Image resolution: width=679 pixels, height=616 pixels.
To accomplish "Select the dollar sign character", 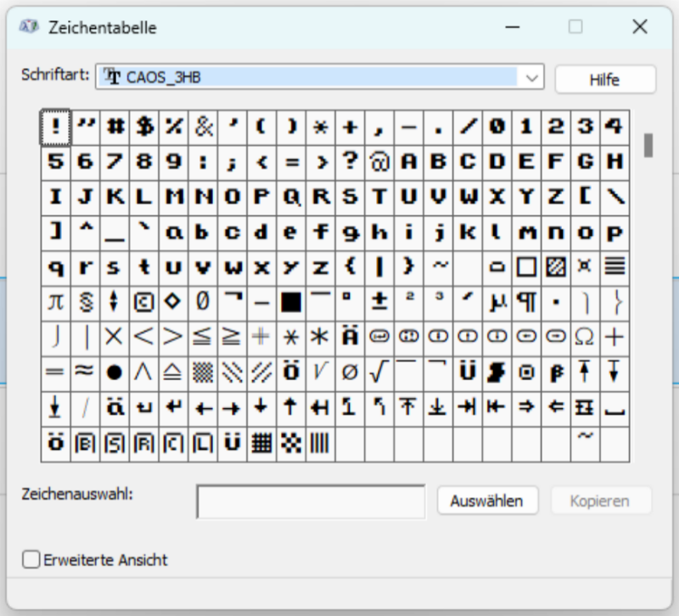I will click(x=144, y=126).
